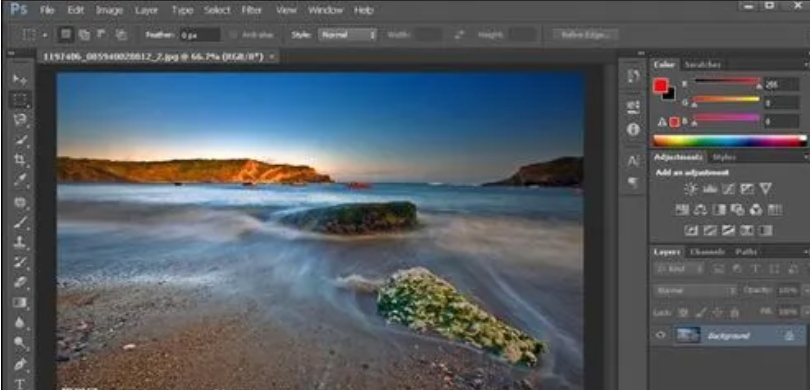The height and width of the screenshot is (390, 810).
Task: Select the Rectangular Marquee tool
Action: pos(20,100)
